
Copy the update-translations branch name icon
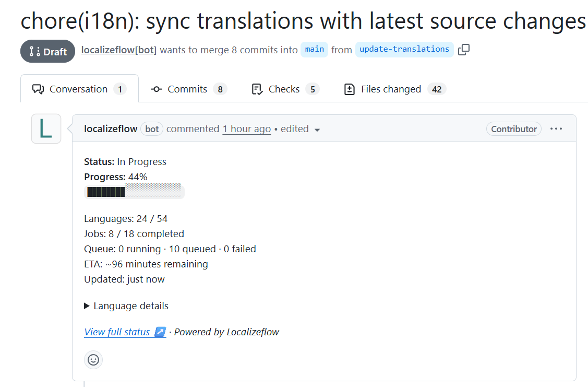coord(464,50)
